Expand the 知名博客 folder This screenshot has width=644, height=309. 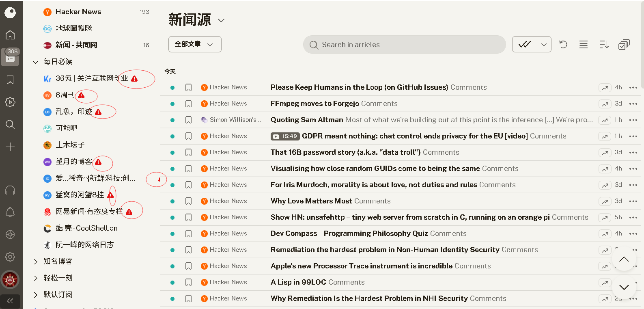click(x=36, y=261)
